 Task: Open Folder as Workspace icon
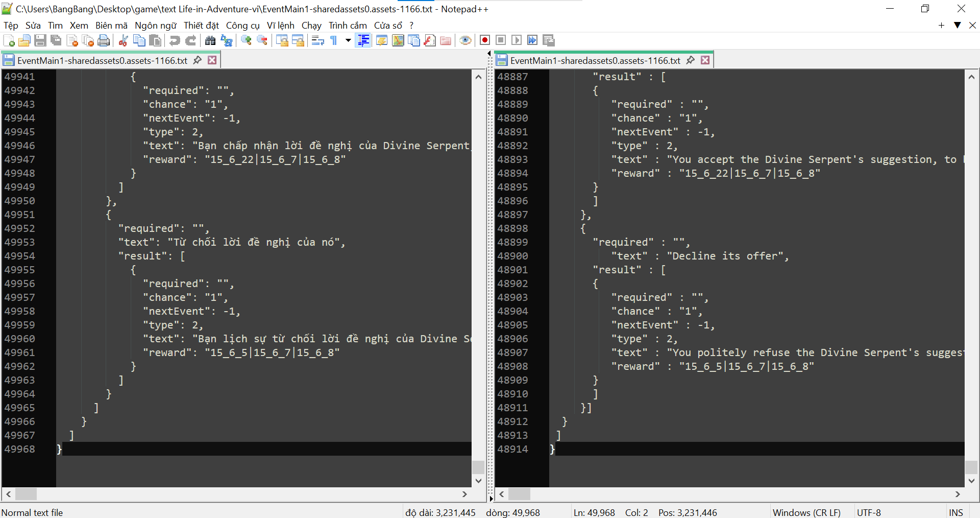click(x=446, y=40)
